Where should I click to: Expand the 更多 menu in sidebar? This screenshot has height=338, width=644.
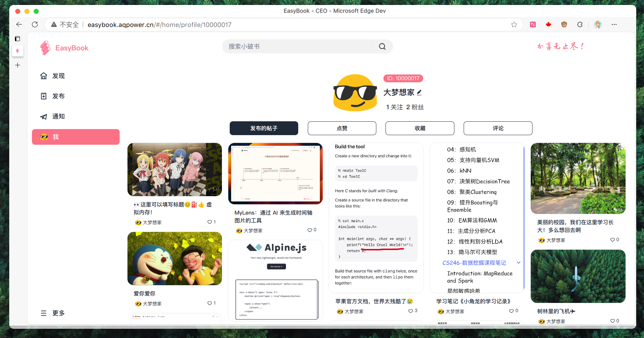pos(53,313)
